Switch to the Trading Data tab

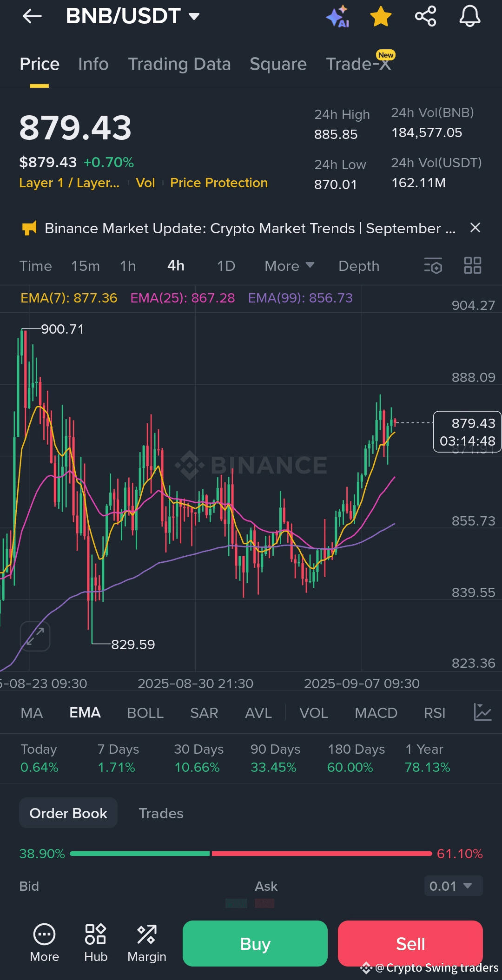179,64
